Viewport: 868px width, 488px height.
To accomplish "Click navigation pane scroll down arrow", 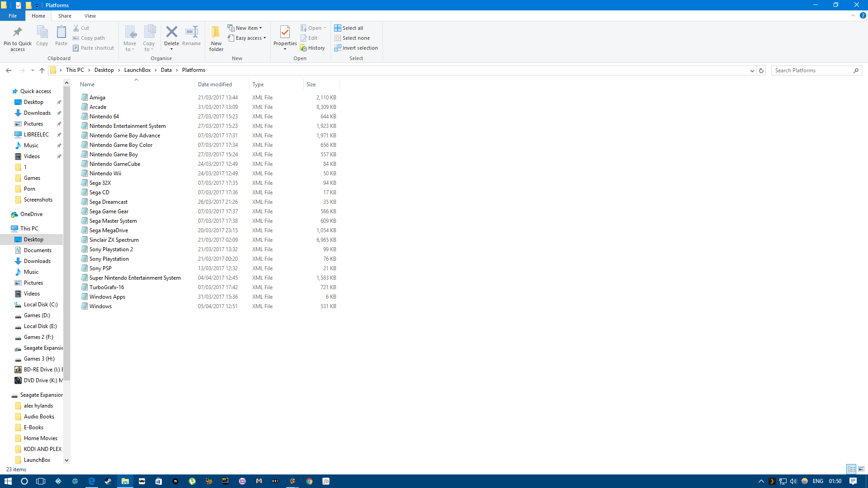I will tap(66, 460).
